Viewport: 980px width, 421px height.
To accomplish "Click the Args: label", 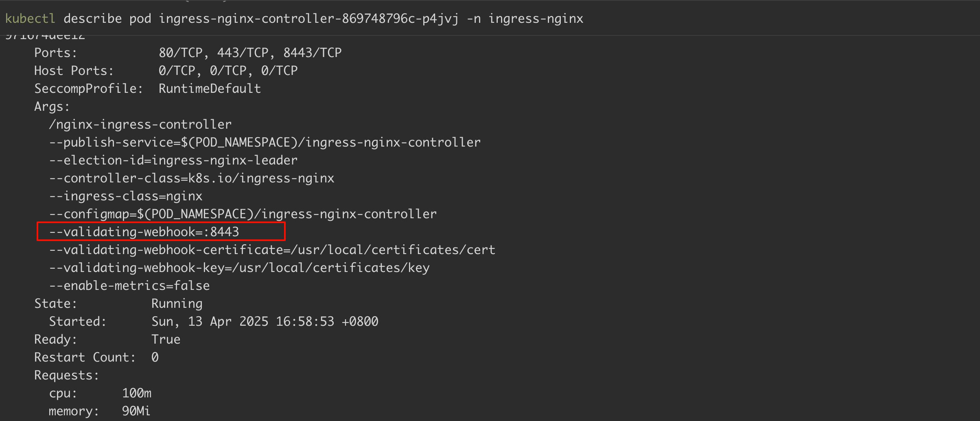I will [x=52, y=107].
